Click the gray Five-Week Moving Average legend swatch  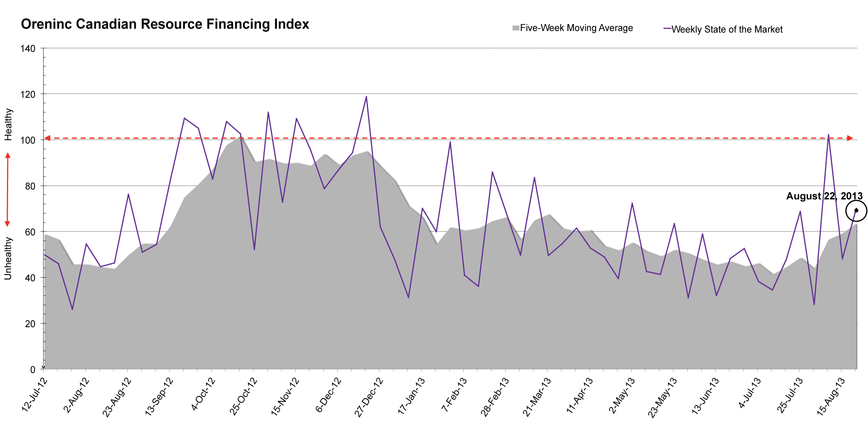tap(516, 28)
